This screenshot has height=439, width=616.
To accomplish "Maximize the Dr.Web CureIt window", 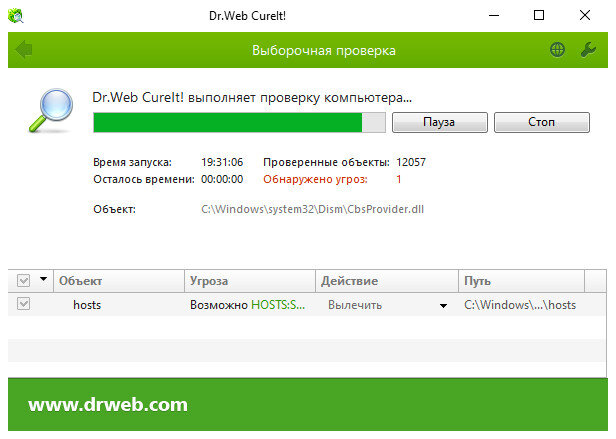I will coord(539,16).
